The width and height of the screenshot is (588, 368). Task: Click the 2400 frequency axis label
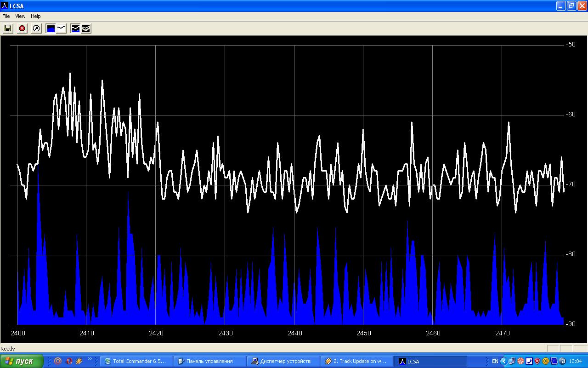(x=18, y=333)
